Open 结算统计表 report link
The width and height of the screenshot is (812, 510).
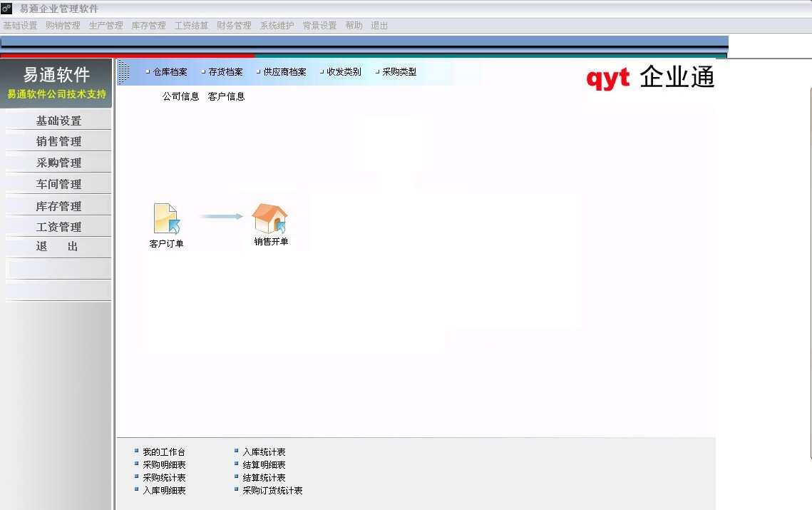pos(264,477)
